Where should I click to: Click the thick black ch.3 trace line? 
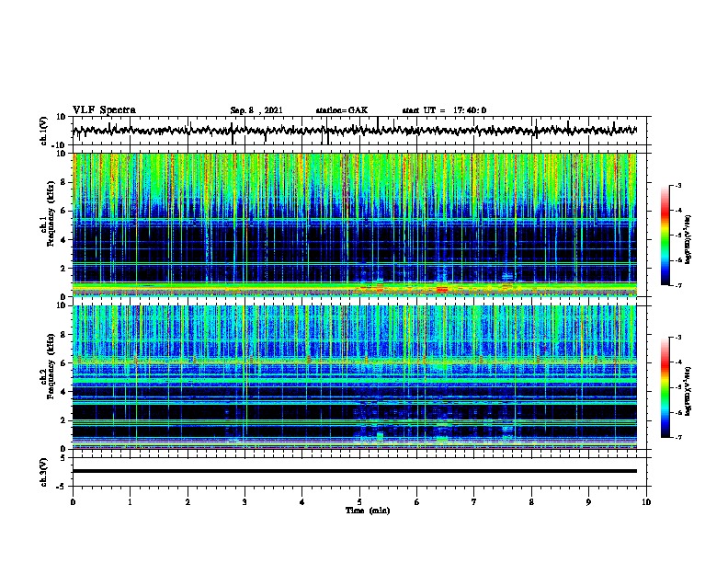pyautogui.click(x=355, y=471)
